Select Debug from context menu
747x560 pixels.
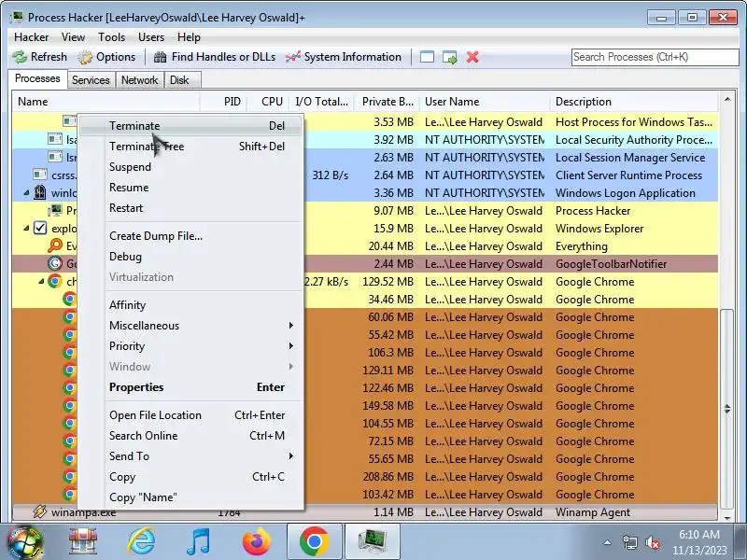tap(190, 256)
